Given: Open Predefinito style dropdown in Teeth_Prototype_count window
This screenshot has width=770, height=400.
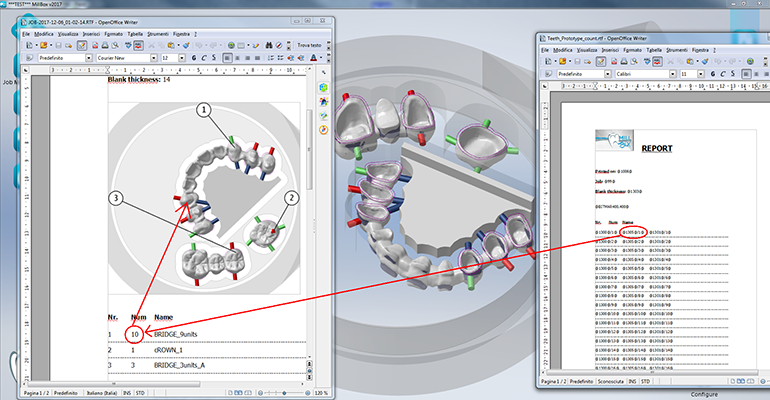Looking at the screenshot, I should pos(607,74).
